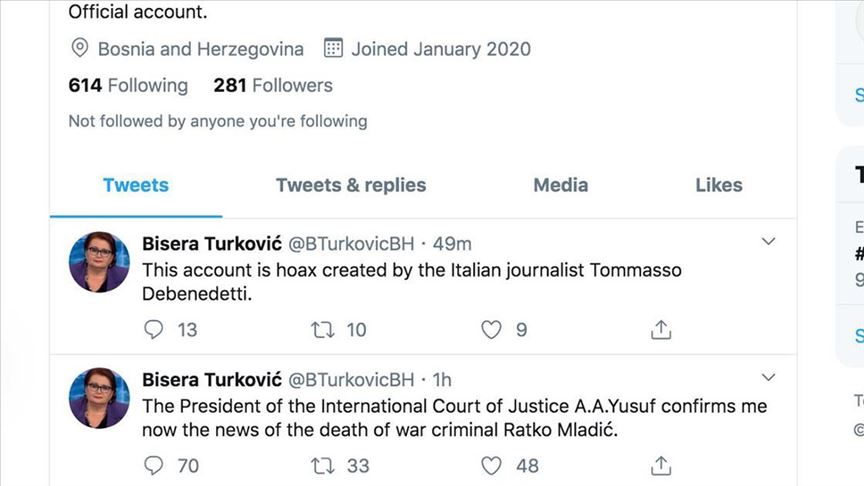Switch to the Likes tab
This screenshot has width=864, height=486.
click(719, 185)
